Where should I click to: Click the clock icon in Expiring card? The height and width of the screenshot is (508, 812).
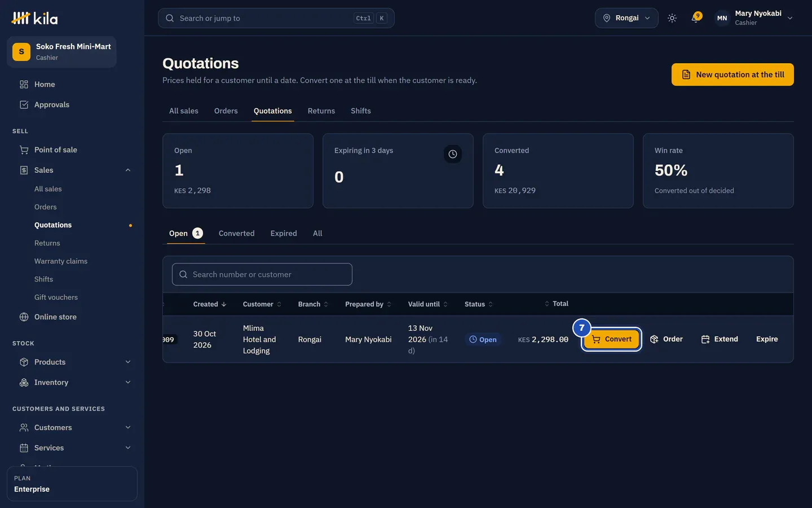[x=453, y=154]
